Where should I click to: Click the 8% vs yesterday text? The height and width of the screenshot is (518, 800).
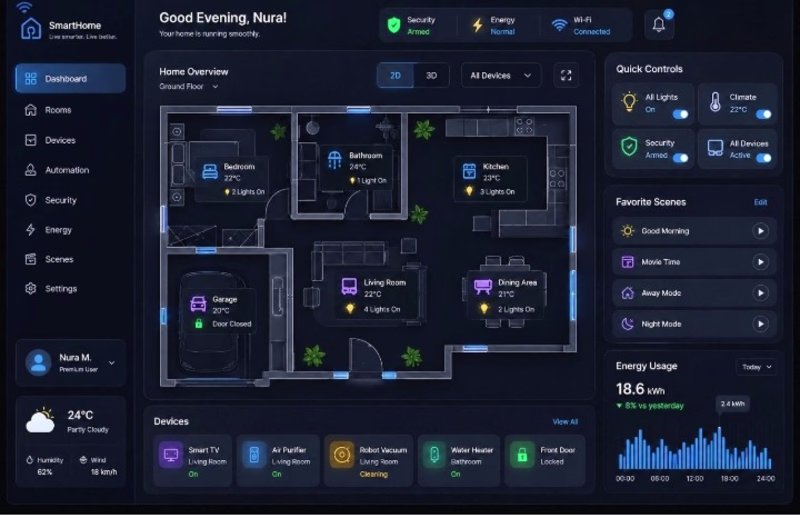point(650,406)
